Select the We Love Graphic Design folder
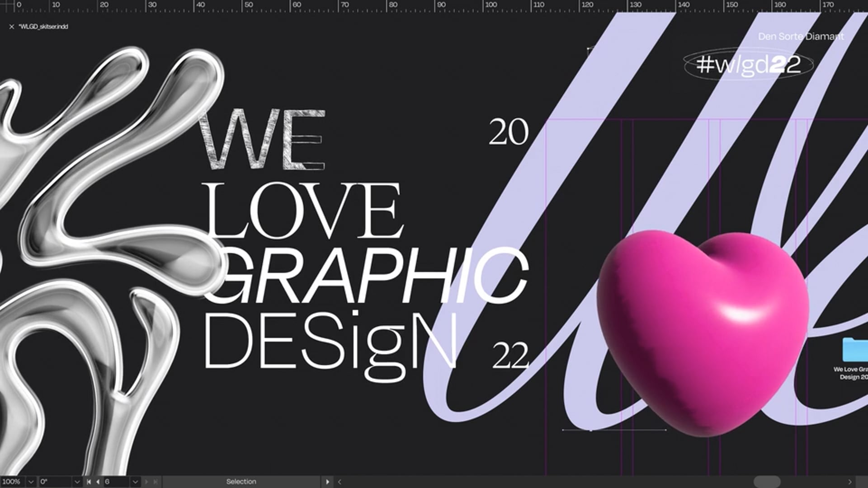The height and width of the screenshot is (488, 868). click(x=854, y=350)
